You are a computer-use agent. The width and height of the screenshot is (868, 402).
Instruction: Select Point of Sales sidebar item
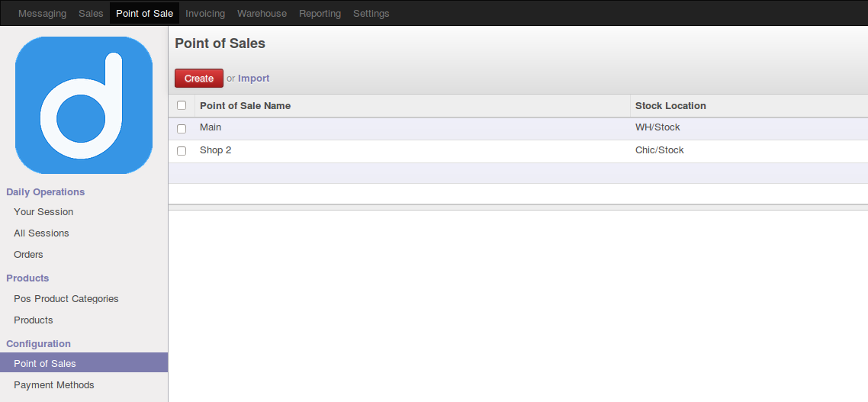84,363
